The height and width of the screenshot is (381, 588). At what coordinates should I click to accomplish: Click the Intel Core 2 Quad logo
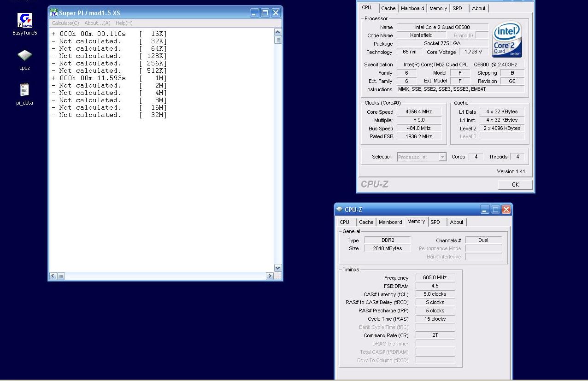(x=507, y=40)
